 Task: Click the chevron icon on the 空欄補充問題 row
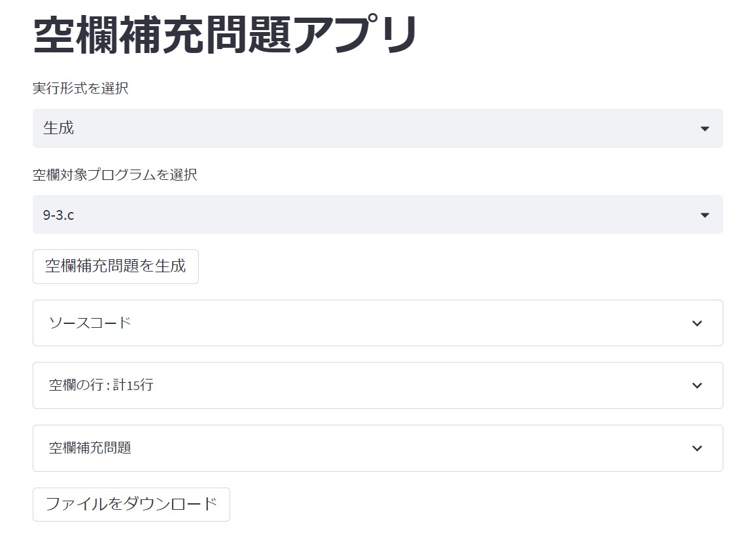pos(697,448)
